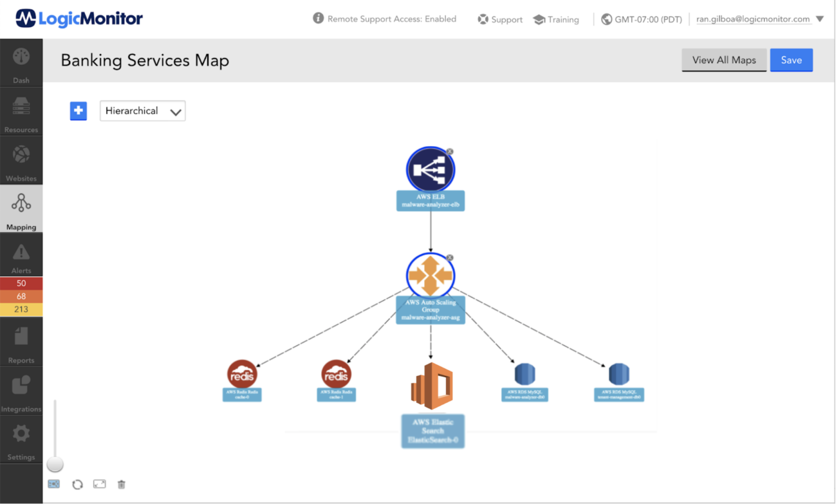Image resolution: width=836 pixels, height=504 pixels.
Task: Open the Integrations section
Action: click(21, 390)
